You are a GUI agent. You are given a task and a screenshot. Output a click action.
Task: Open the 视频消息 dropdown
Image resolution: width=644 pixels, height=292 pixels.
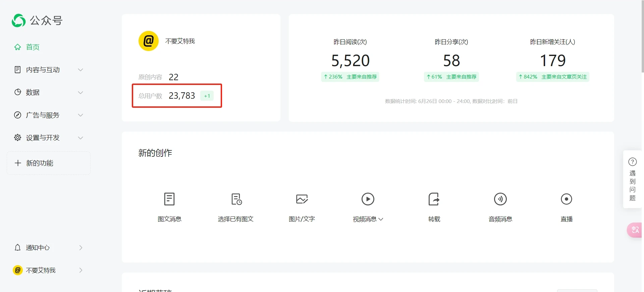coord(368,219)
